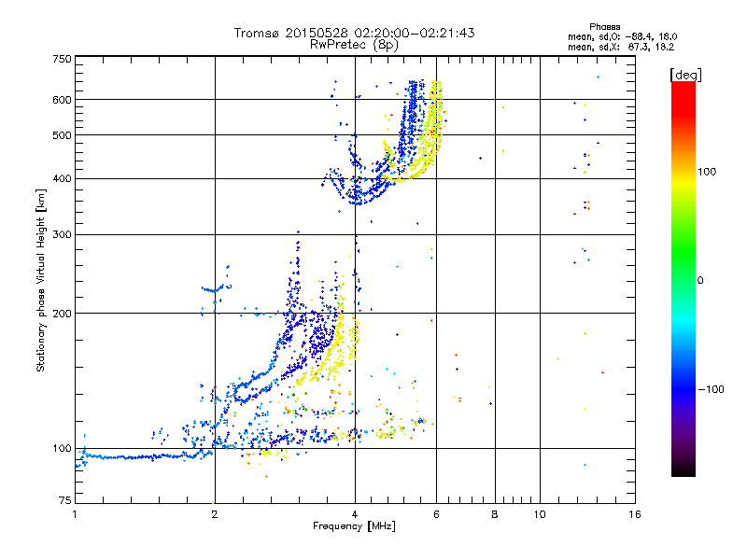Click the y-axis '200' tick label
747x560 pixels.
pyautogui.click(x=62, y=314)
